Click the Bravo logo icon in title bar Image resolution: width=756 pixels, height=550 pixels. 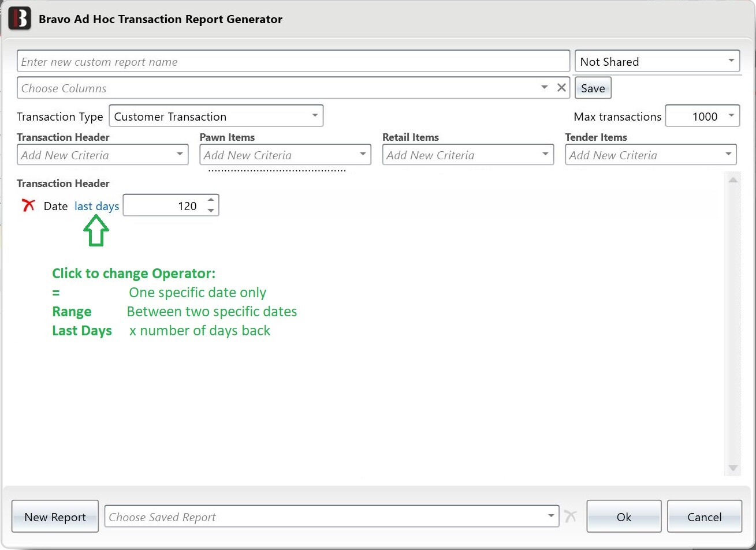20,18
